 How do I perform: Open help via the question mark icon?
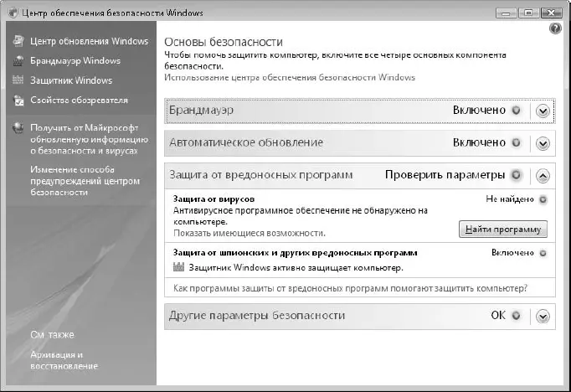[x=555, y=28]
